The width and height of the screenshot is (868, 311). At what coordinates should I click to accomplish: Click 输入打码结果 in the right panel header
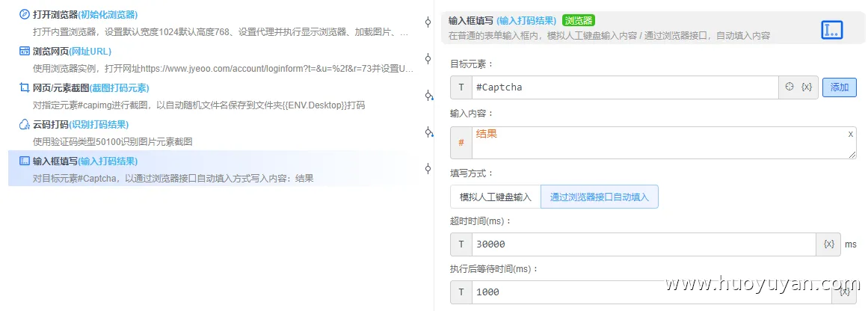coord(526,21)
